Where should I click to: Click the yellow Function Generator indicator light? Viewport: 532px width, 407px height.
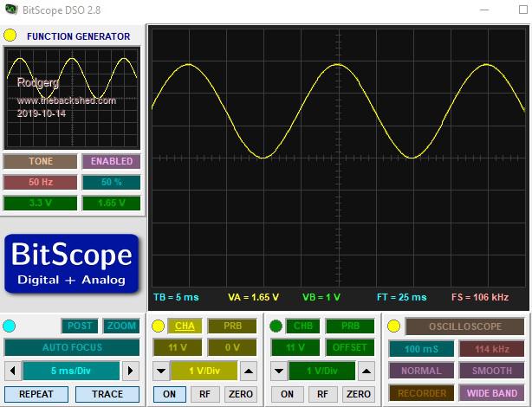coord(10,36)
